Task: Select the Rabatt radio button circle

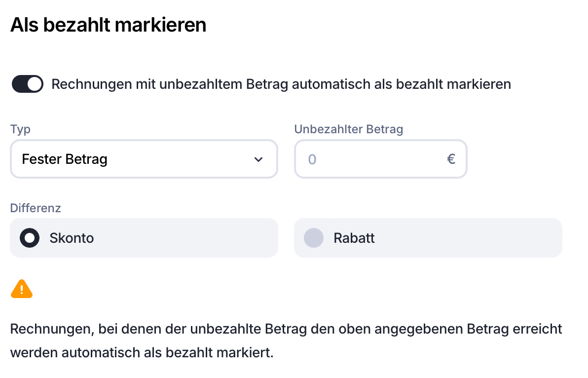Action: coord(314,238)
